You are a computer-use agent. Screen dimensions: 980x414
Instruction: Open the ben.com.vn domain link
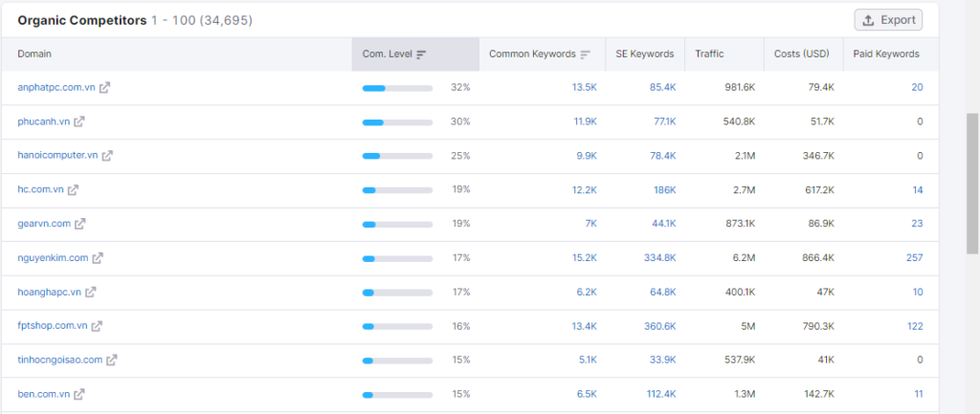44,394
